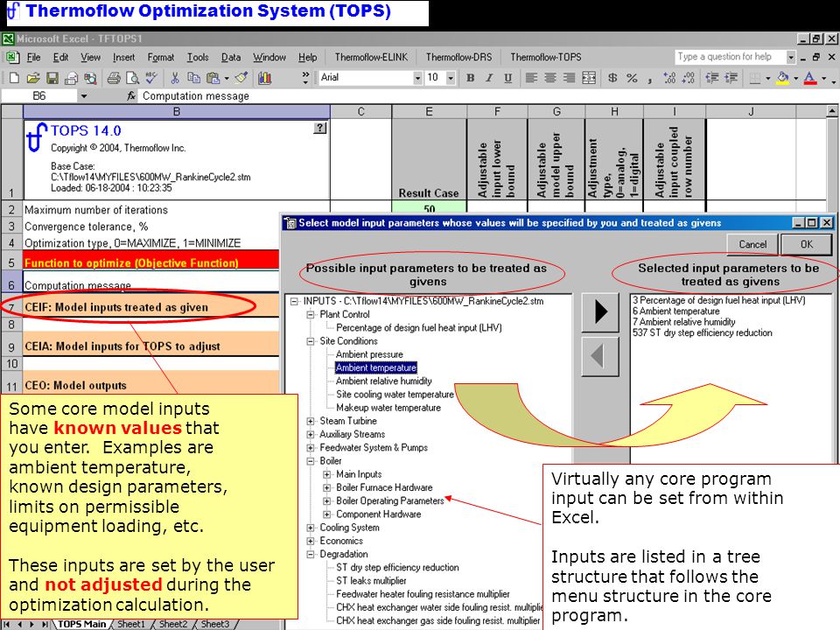
Task: Click the question mark help button in cell B1
Action: pos(320,128)
